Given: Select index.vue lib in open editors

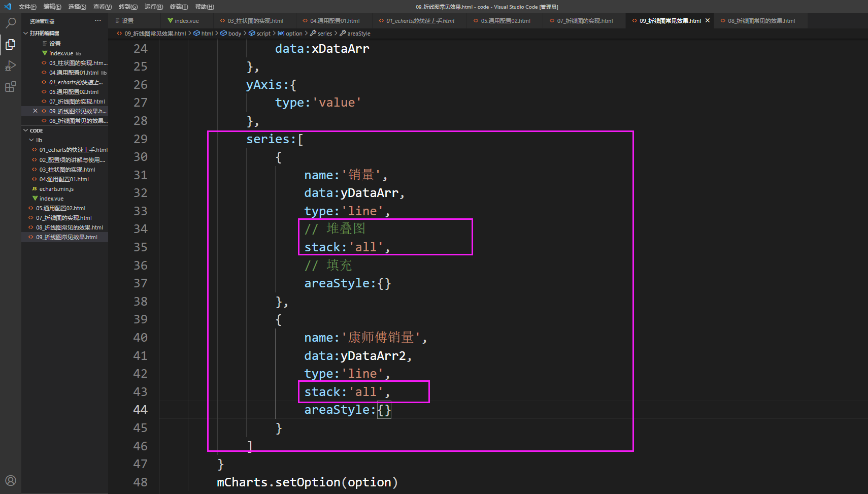Looking at the screenshot, I should (65, 53).
